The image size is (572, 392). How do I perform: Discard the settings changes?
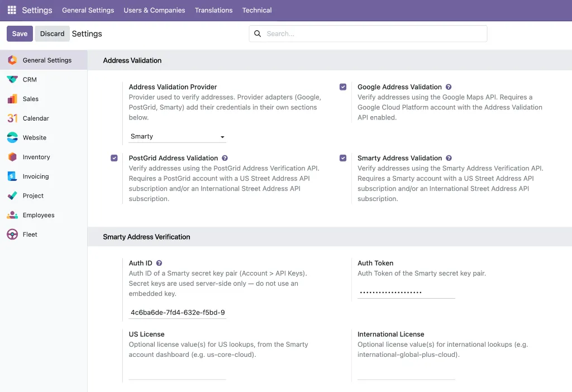[52, 34]
